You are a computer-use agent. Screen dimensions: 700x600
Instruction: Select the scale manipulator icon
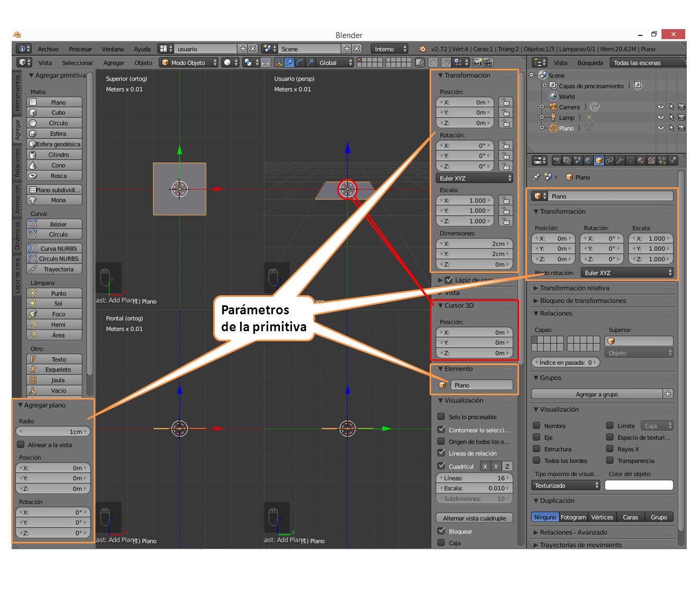coord(311,62)
